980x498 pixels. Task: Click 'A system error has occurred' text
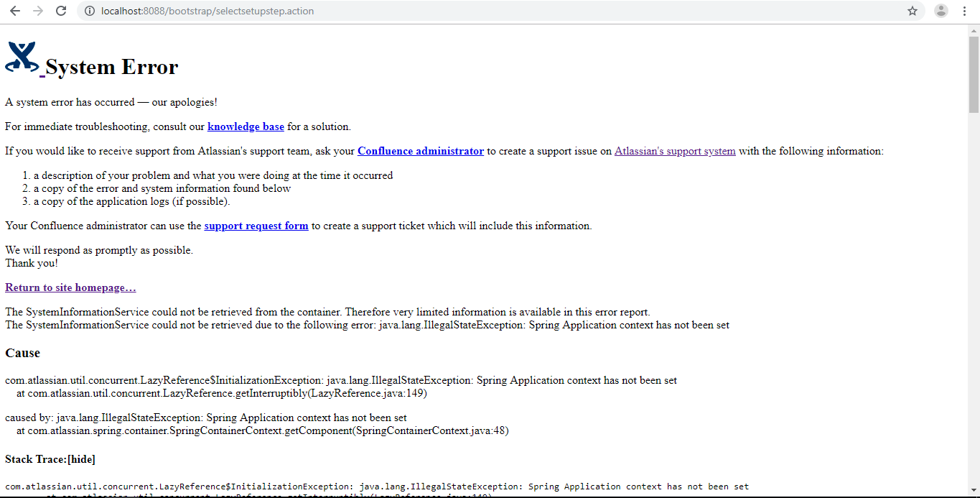pyautogui.click(x=111, y=102)
